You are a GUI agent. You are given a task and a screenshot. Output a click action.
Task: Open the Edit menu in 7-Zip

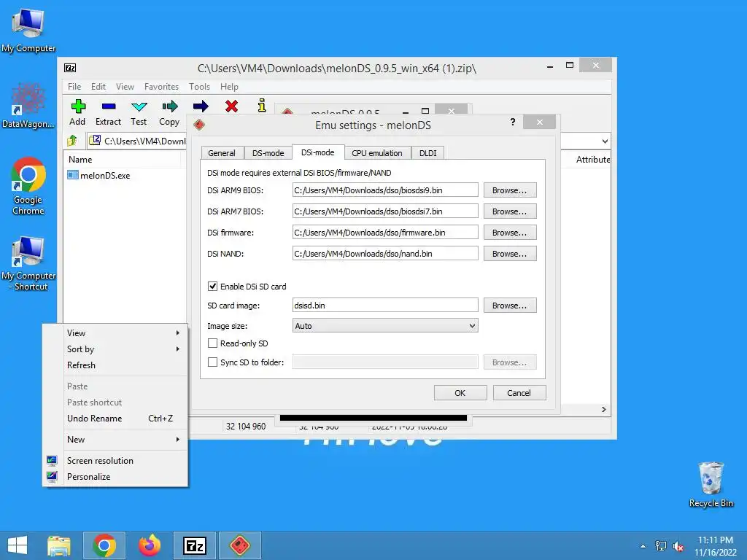[98, 87]
